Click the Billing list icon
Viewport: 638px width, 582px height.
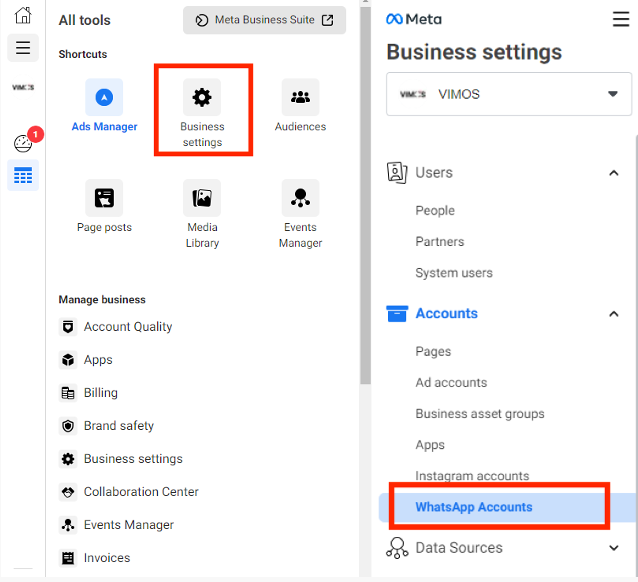tap(68, 393)
